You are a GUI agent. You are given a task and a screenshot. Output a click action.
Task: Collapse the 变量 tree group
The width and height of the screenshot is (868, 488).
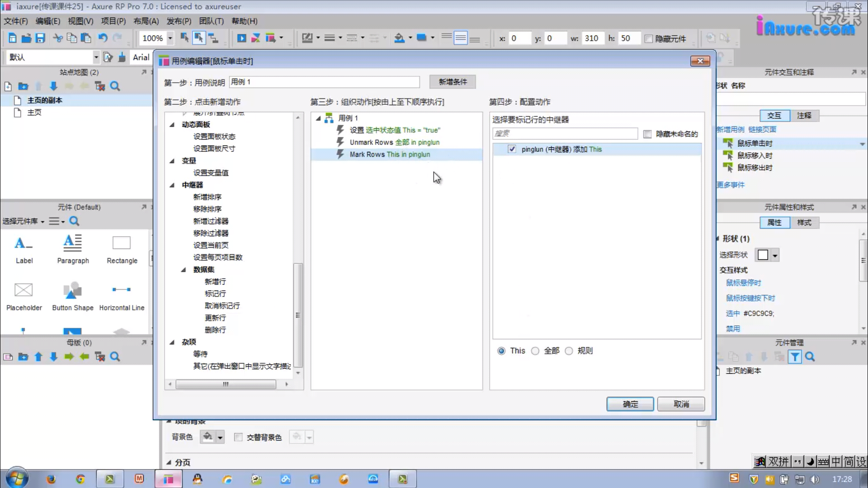pyautogui.click(x=172, y=161)
